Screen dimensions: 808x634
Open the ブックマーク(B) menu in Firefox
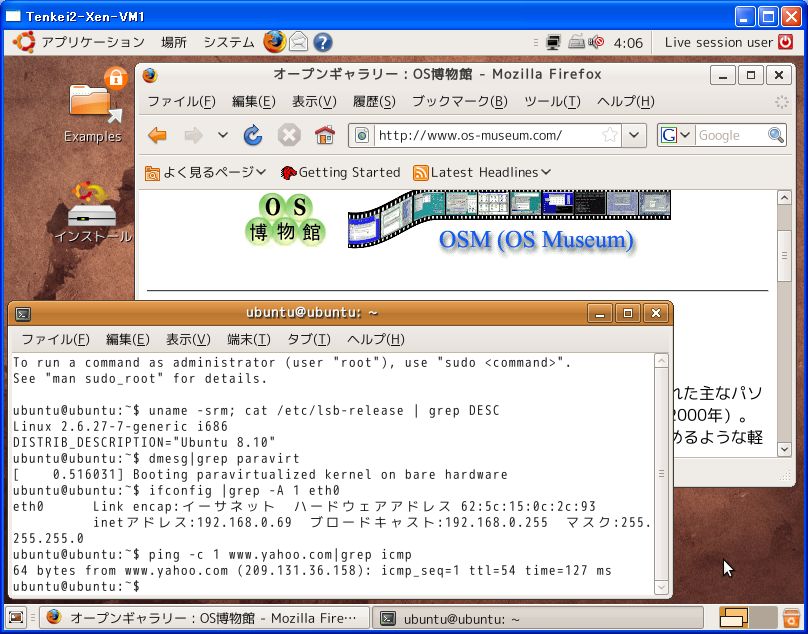pyautogui.click(x=460, y=102)
